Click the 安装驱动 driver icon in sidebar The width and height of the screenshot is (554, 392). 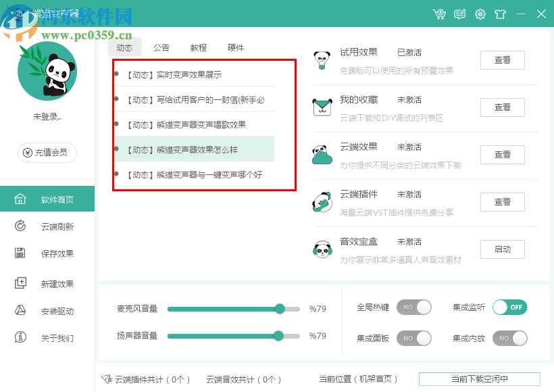point(20,311)
